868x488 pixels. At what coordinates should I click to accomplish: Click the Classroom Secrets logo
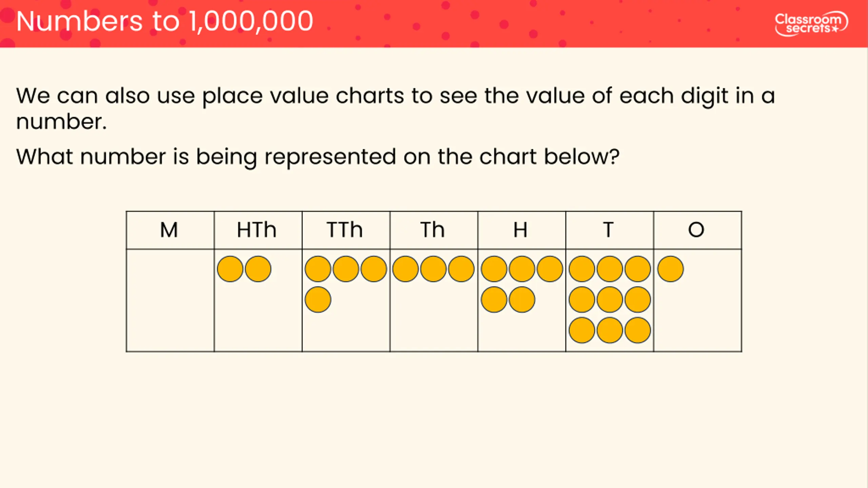811,24
